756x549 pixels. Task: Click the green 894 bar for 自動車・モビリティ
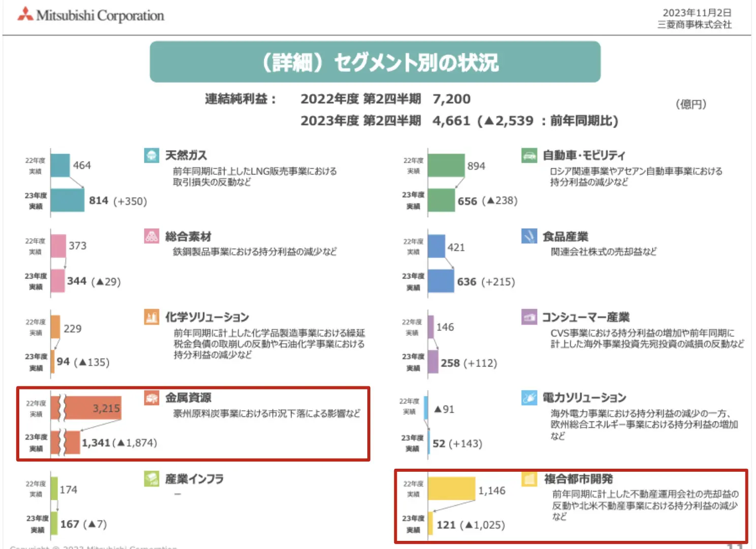(446, 166)
